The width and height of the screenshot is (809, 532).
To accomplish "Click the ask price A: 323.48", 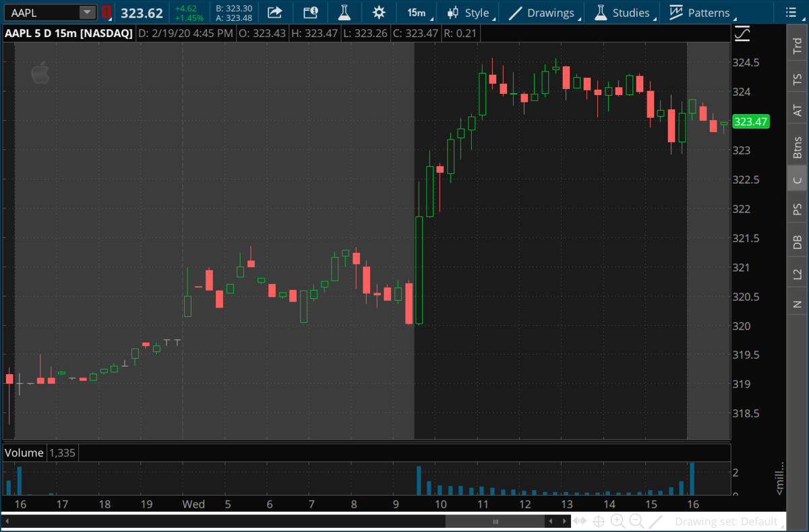I will click(234, 18).
